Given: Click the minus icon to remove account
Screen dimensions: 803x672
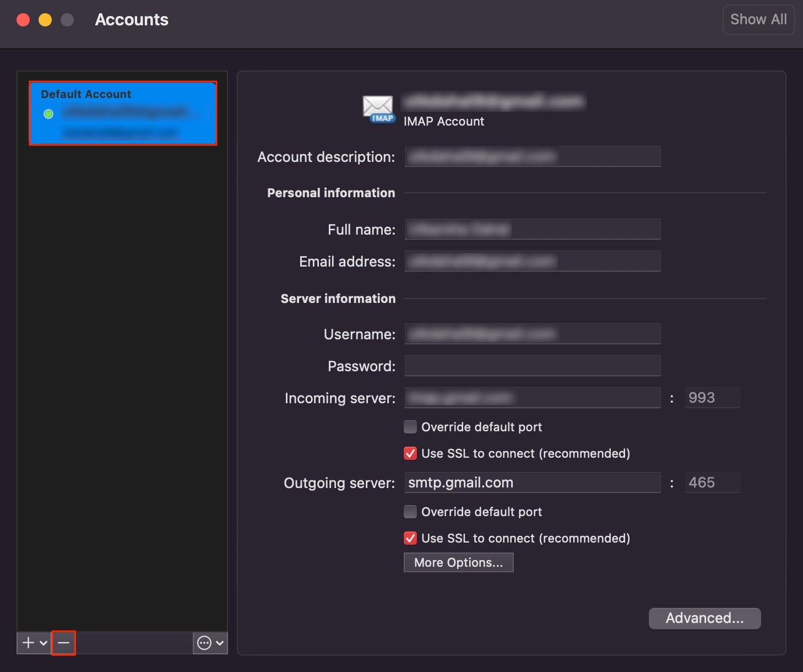Looking at the screenshot, I should [x=63, y=643].
